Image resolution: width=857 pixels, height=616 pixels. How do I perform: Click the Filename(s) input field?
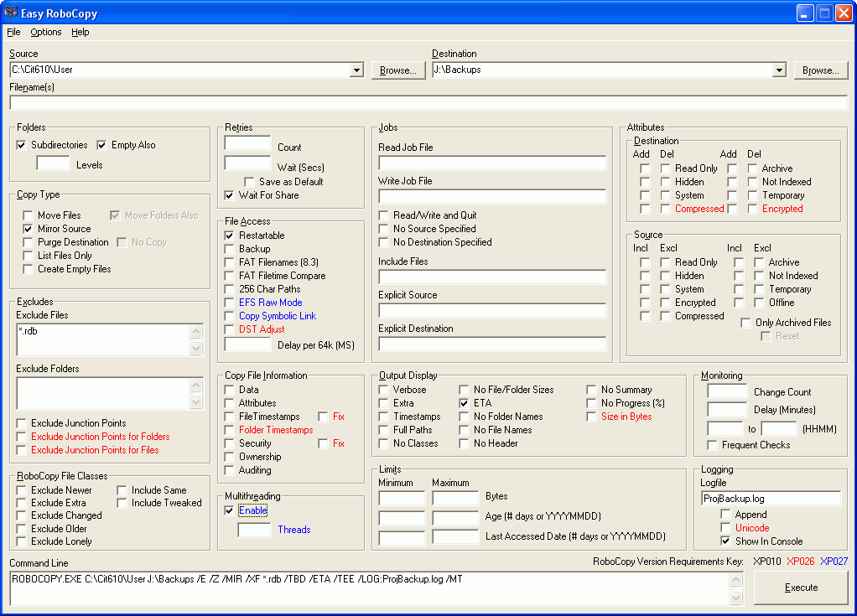tap(428, 102)
